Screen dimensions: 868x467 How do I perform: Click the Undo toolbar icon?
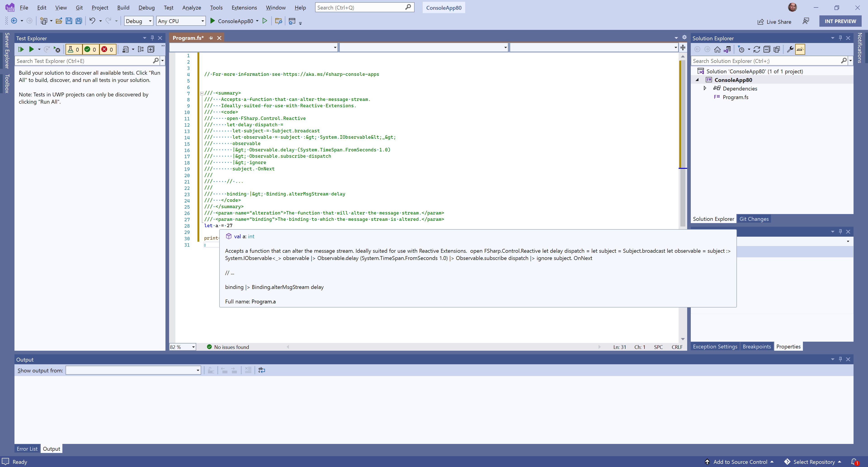pos(92,21)
